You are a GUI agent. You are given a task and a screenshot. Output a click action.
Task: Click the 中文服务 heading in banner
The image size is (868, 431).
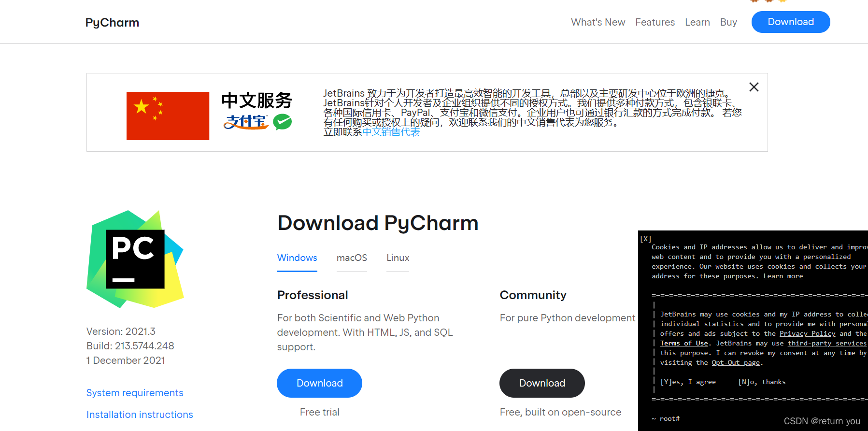tap(257, 101)
